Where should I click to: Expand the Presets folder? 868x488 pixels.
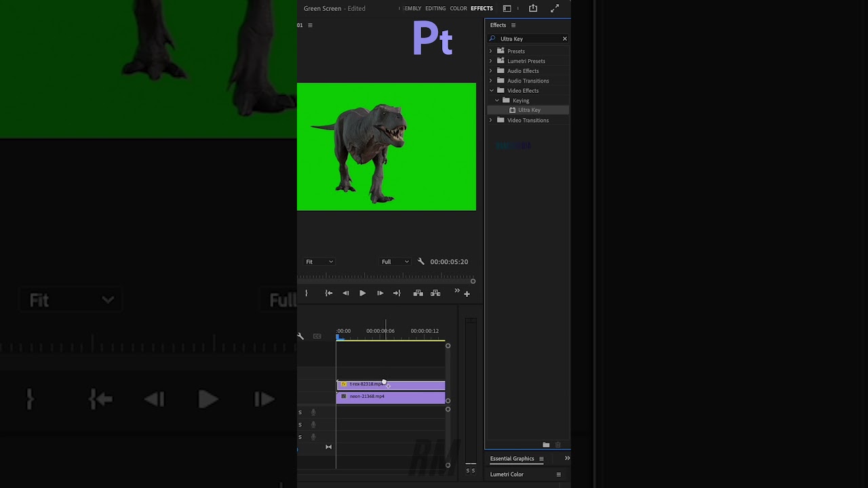[x=491, y=51]
